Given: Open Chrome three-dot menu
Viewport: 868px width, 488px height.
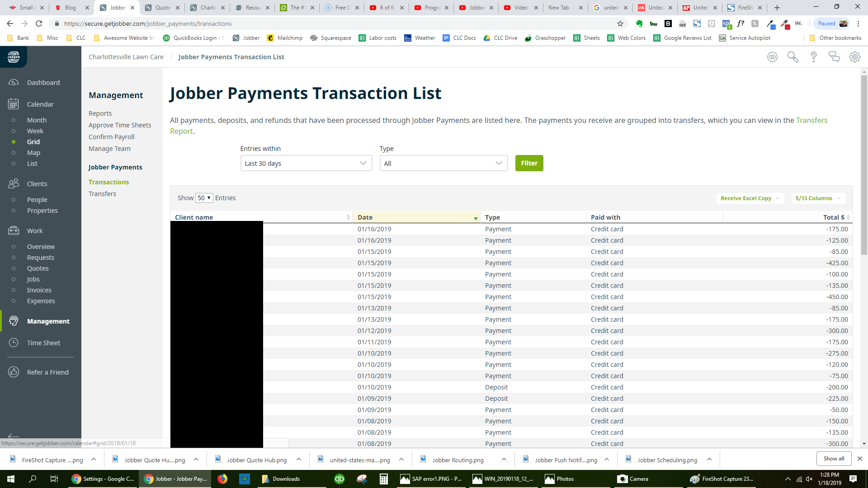Looking at the screenshot, I should tap(858, 23).
